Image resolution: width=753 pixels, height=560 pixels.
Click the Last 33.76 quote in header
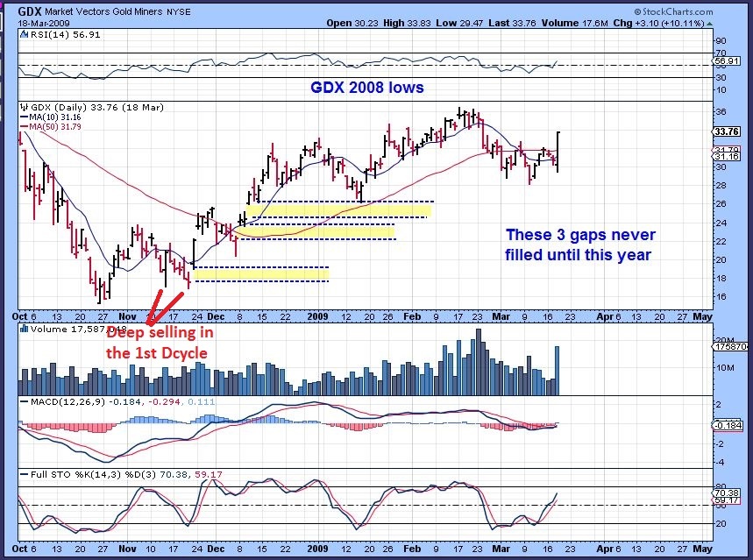(x=512, y=23)
